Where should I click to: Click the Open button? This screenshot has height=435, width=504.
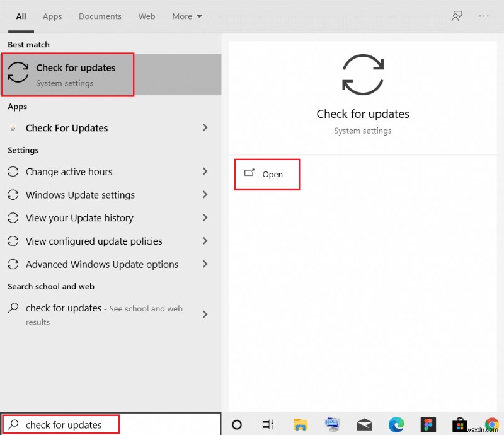(266, 175)
